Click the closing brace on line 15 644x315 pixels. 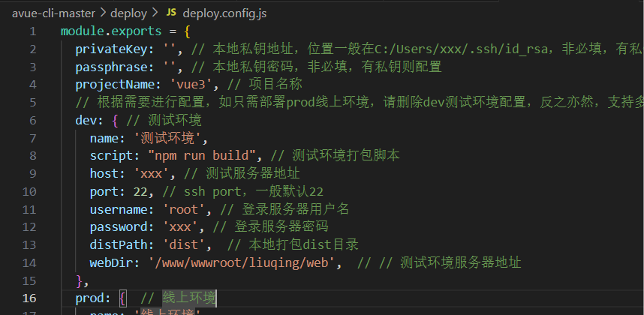[80, 280]
